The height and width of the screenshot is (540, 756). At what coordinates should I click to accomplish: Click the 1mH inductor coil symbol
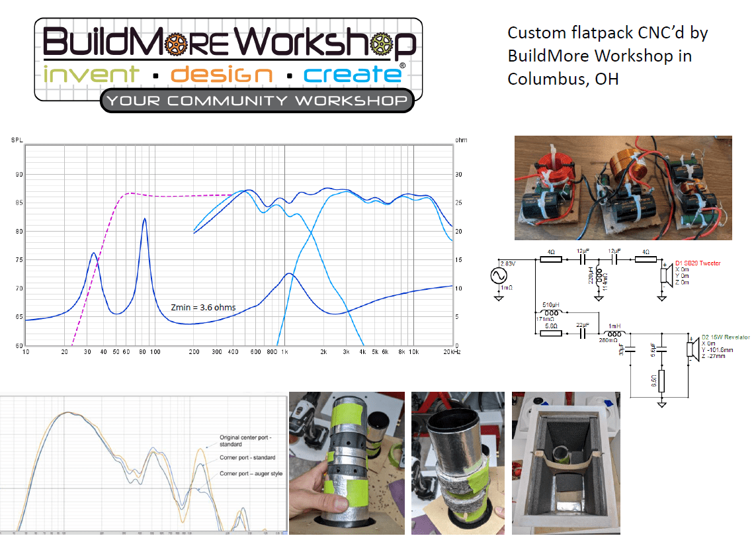coord(614,334)
